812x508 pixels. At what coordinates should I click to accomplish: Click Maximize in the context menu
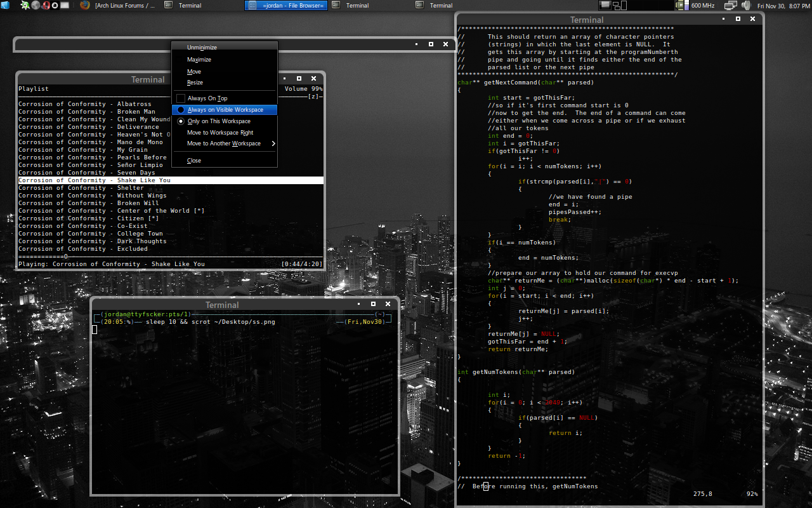[x=199, y=60]
